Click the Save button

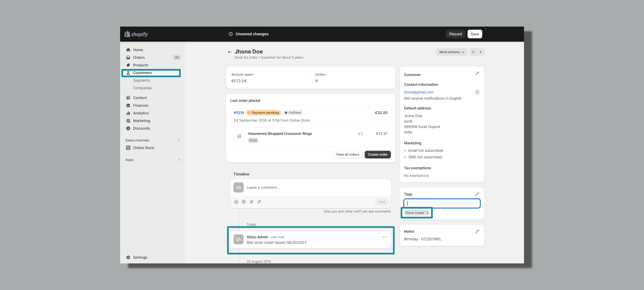[474, 34]
